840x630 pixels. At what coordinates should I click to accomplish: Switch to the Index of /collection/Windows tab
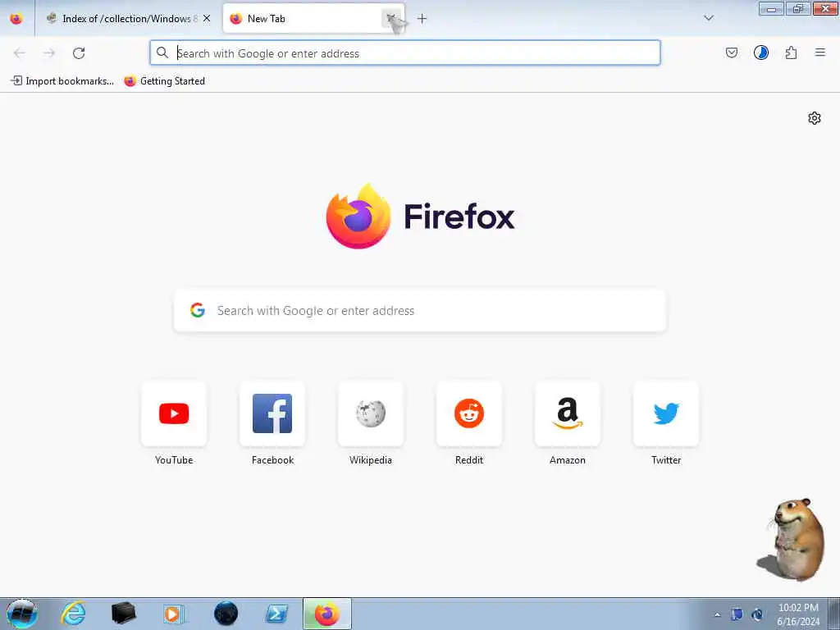click(128, 19)
